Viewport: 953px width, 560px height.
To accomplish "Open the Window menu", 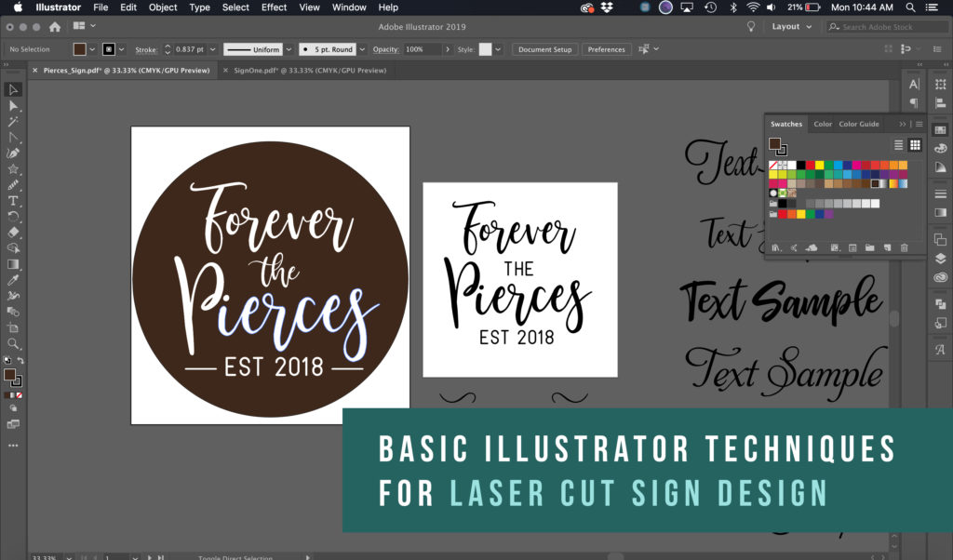I will 349,7.
